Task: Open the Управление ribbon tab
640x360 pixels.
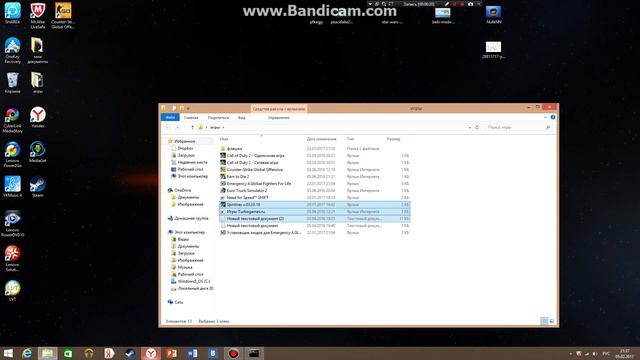Action: pyautogui.click(x=279, y=118)
